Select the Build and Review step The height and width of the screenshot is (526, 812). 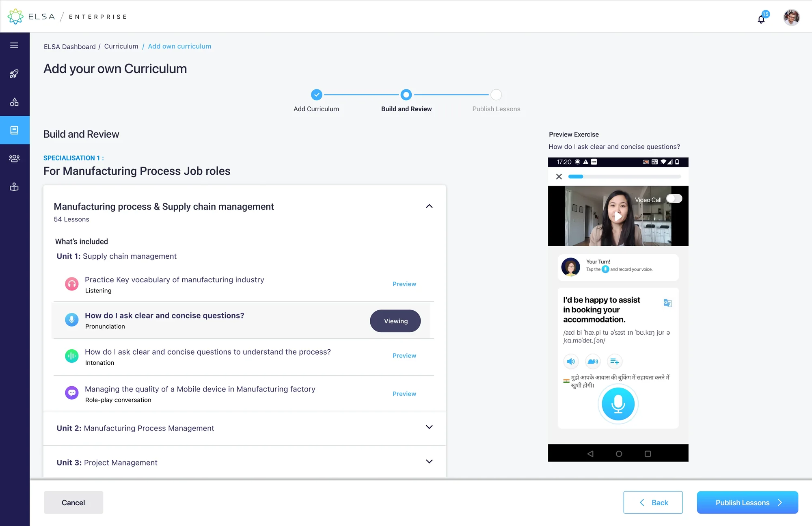click(406, 95)
